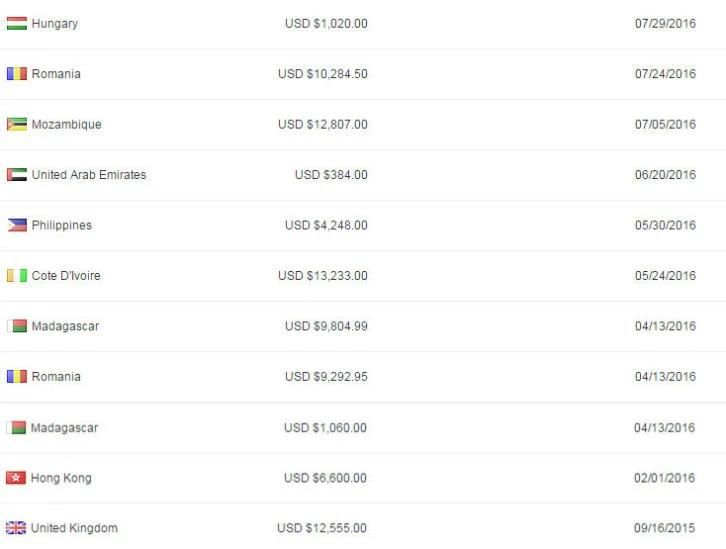Click the United Arab Emirates flag icon
Image resolution: width=726 pixels, height=549 pixels.
17,175
